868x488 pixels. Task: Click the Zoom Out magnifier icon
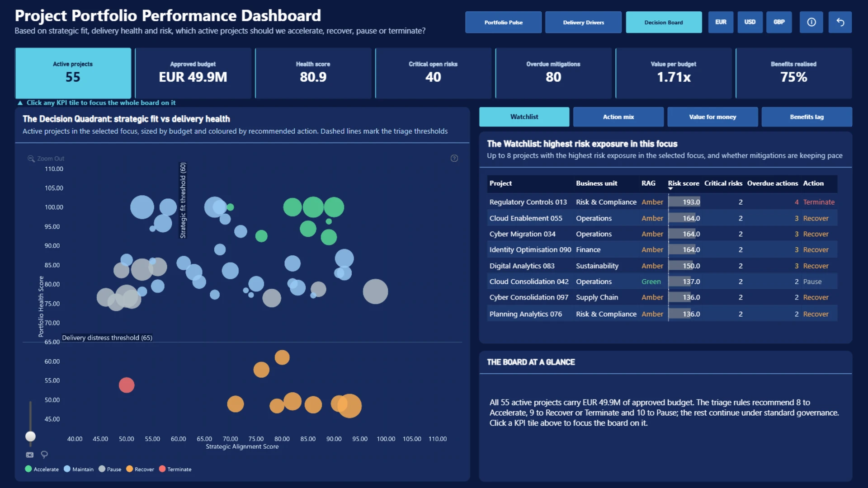pos(31,159)
